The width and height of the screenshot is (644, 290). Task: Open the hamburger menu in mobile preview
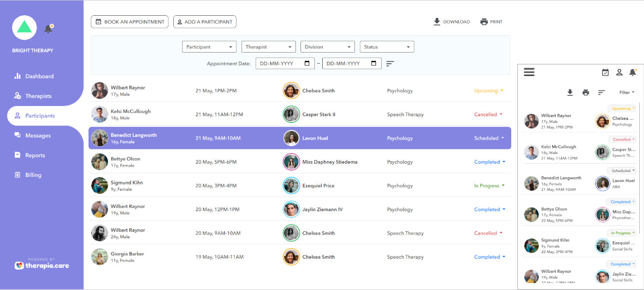tap(529, 72)
